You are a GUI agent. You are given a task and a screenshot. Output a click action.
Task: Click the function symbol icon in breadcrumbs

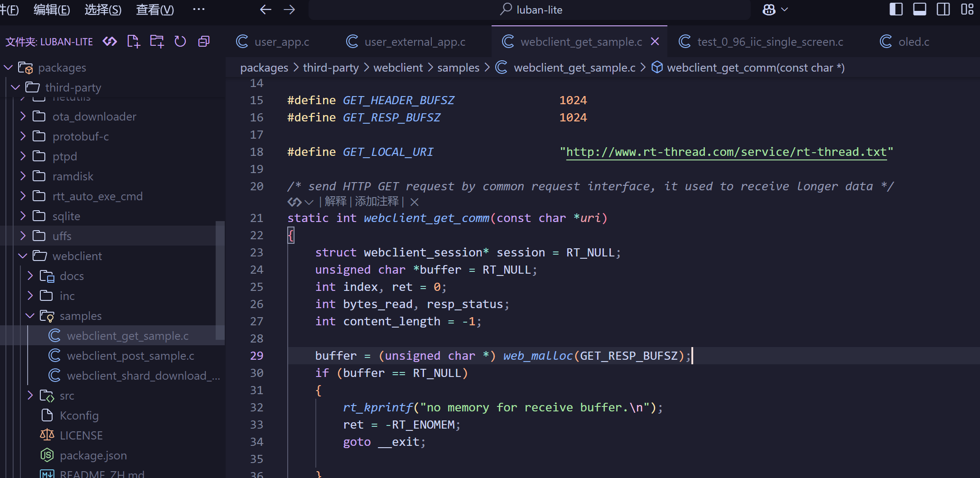click(657, 68)
